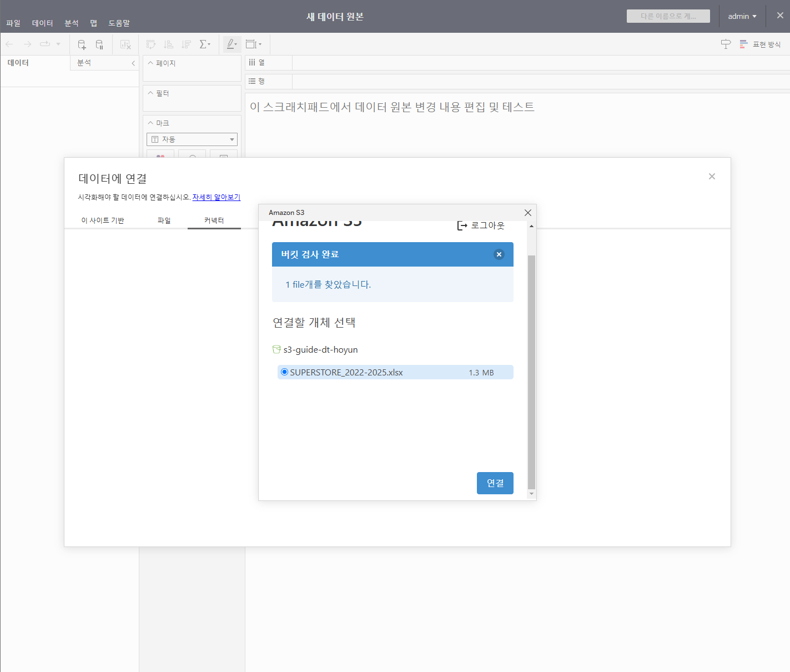Click the 로그아웃 button

click(x=481, y=225)
